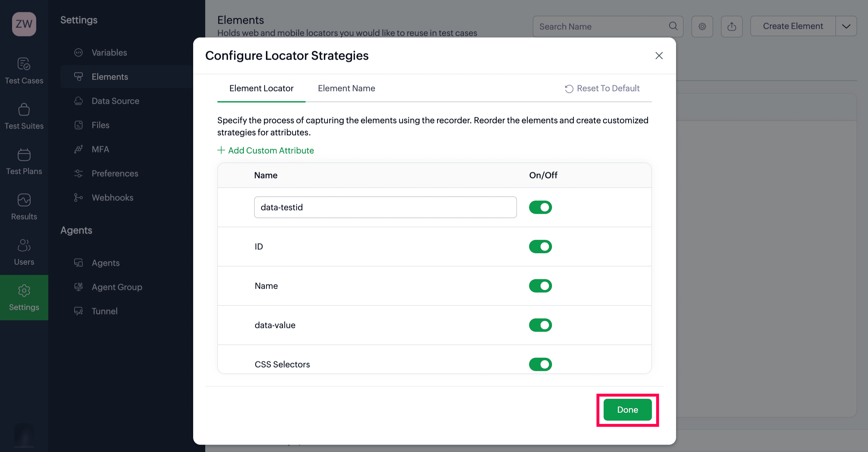Click the gear icon beside Search Name
The width and height of the screenshot is (868, 452).
[x=702, y=26]
